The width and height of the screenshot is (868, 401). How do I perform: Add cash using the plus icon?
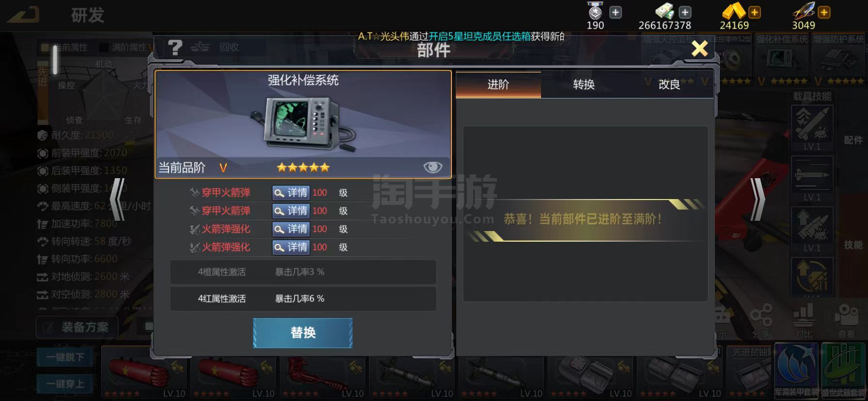point(685,12)
